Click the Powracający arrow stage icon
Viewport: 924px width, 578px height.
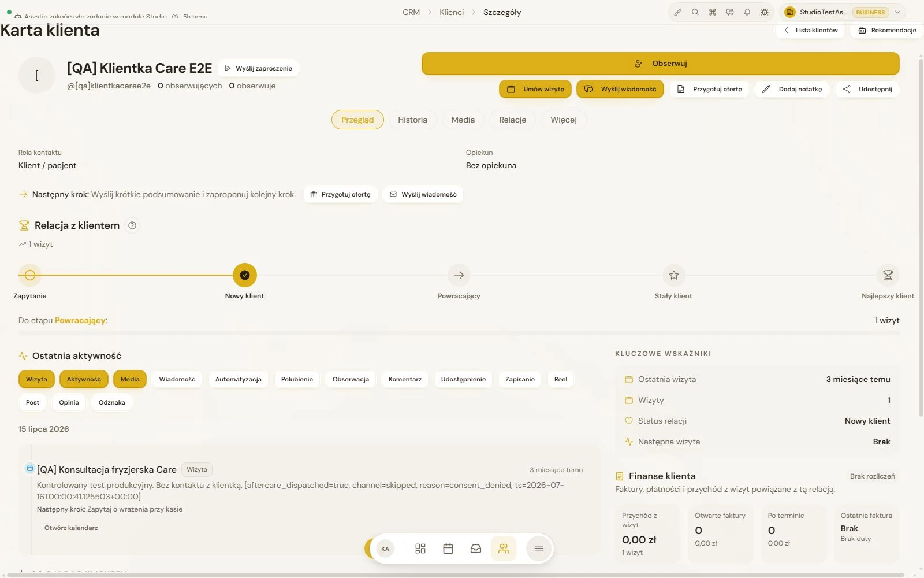click(x=459, y=275)
